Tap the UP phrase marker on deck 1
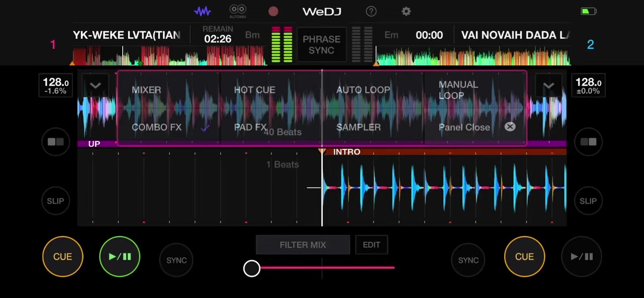 tap(94, 144)
